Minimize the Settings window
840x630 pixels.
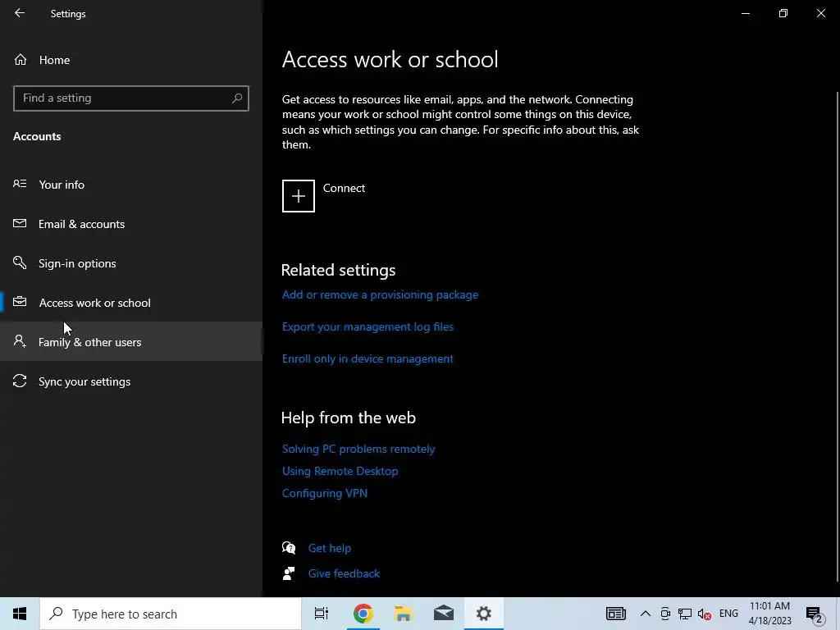pos(746,13)
